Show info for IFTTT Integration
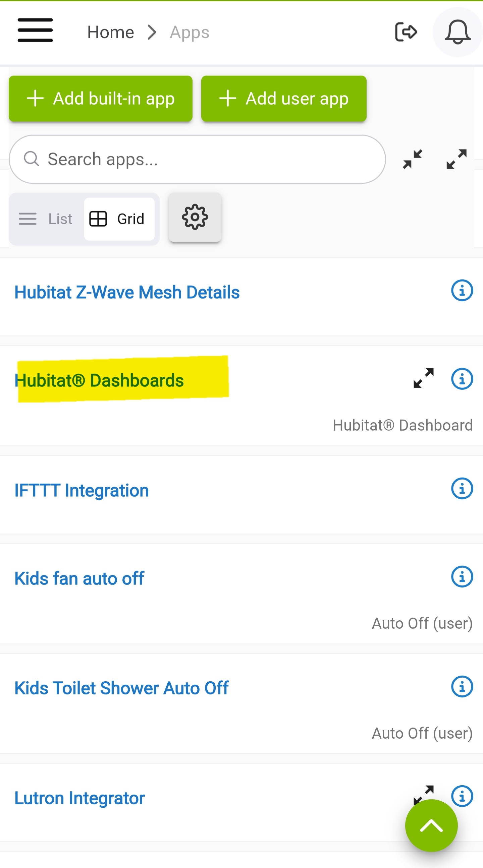The image size is (483, 868). (x=462, y=488)
